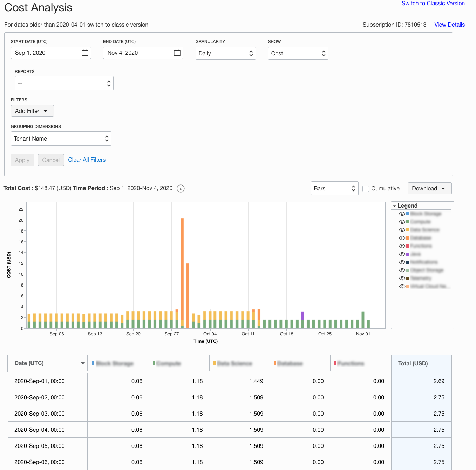This screenshot has height=470, width=476.
Task: Click the Cancel button
Action: click(x=50, y=160)
